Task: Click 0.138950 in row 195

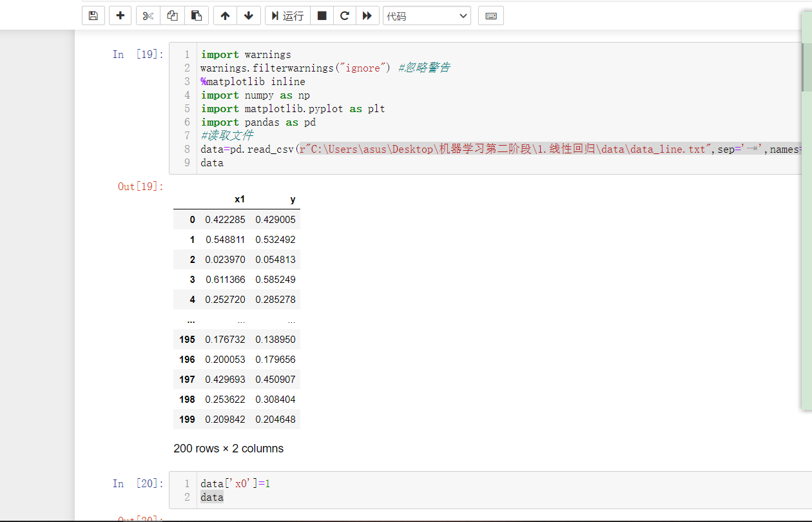Action: tap(275, 340)
